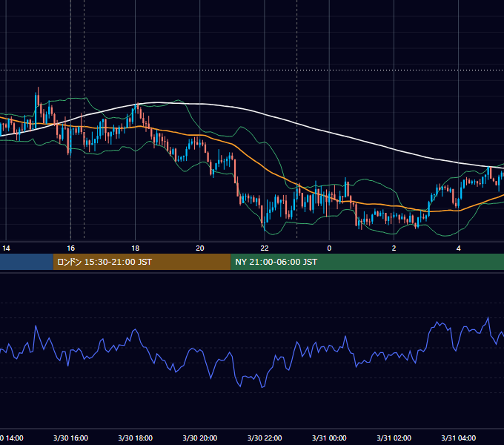504x445 pixels.
Task: Click the blue session bar before ロンドン
Action: click(x=27, y=262)
